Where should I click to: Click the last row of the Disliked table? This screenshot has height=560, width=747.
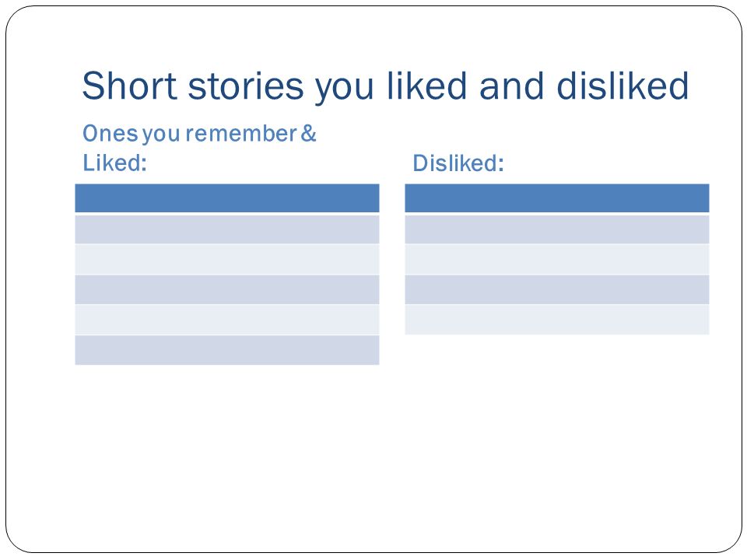point(557,320)
